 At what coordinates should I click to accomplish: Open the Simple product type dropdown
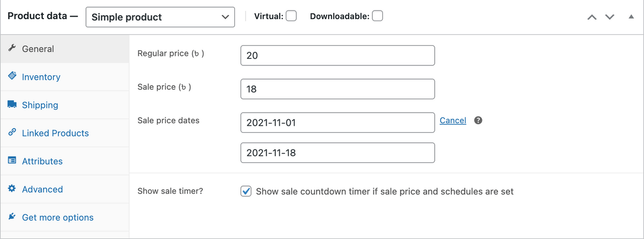click(x=160, y=17)
